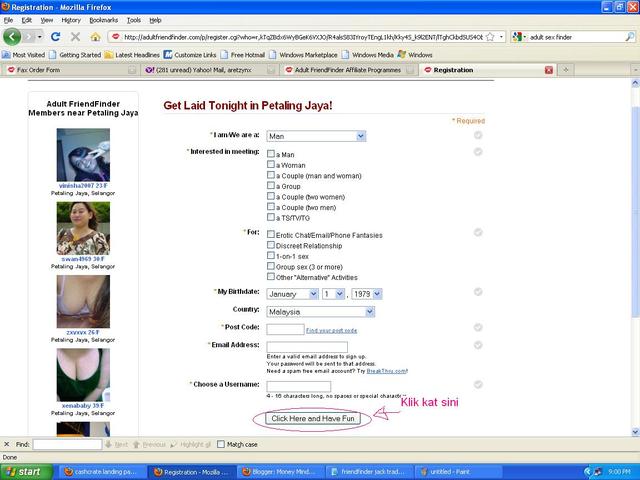The height and width of the screenshot is (480, 640).
Task: Enable the Match case checkbox
Action: [221, 444]
